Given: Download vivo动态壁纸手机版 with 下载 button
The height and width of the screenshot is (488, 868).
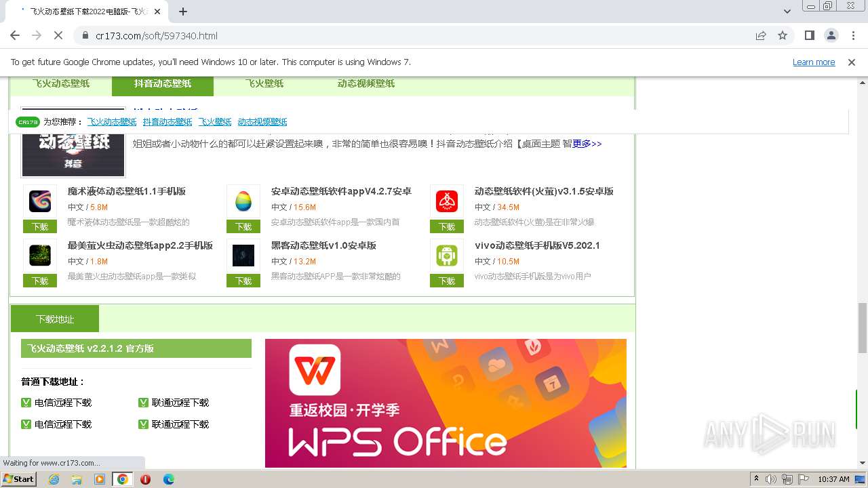Looking at the screenshot, I should 447,281.
